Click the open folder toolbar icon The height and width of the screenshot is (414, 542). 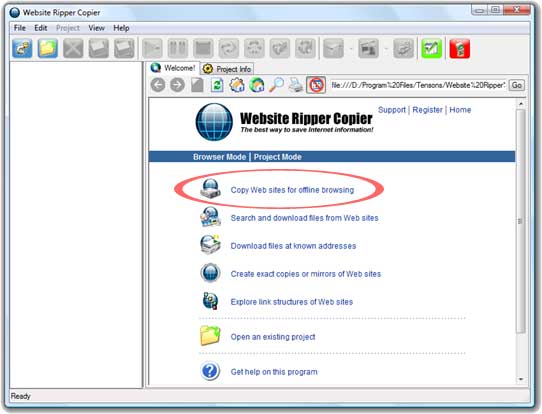click(x=48, y=48)
